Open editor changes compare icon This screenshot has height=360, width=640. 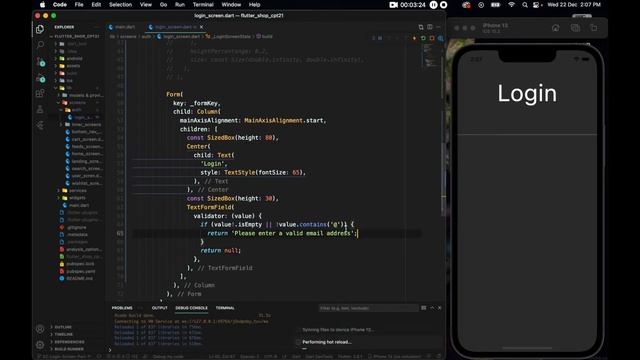[x=421, y=27]
